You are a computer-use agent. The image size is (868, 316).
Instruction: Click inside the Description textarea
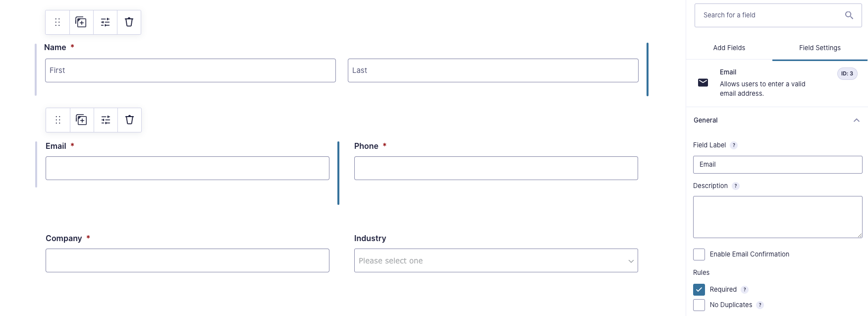tap(777, 217)
